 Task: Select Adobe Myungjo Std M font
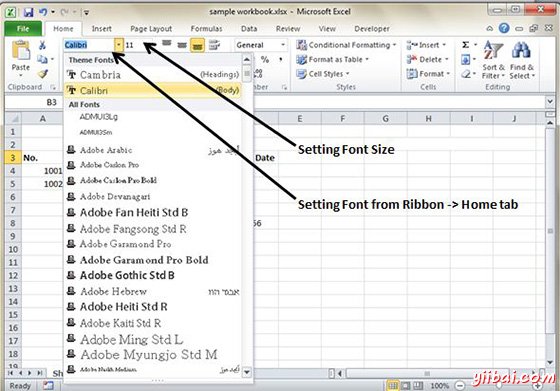pyautogui.click(x=153, y=355)
